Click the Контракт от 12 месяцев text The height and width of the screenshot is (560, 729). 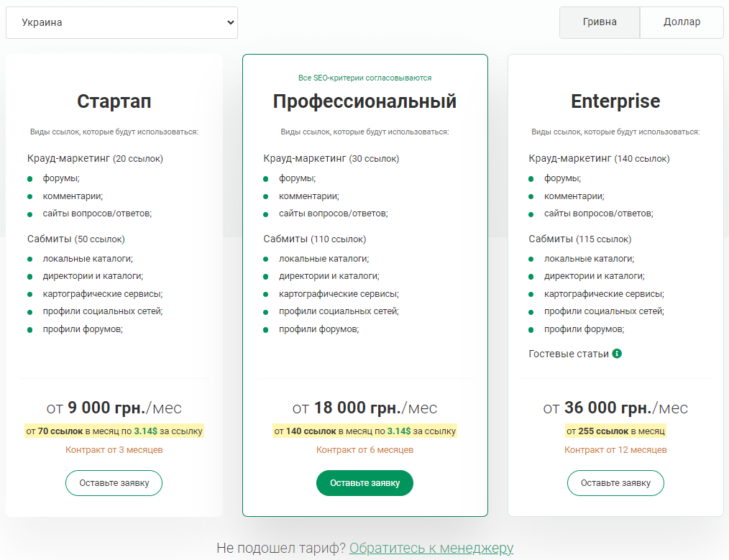tap(615, 450)
